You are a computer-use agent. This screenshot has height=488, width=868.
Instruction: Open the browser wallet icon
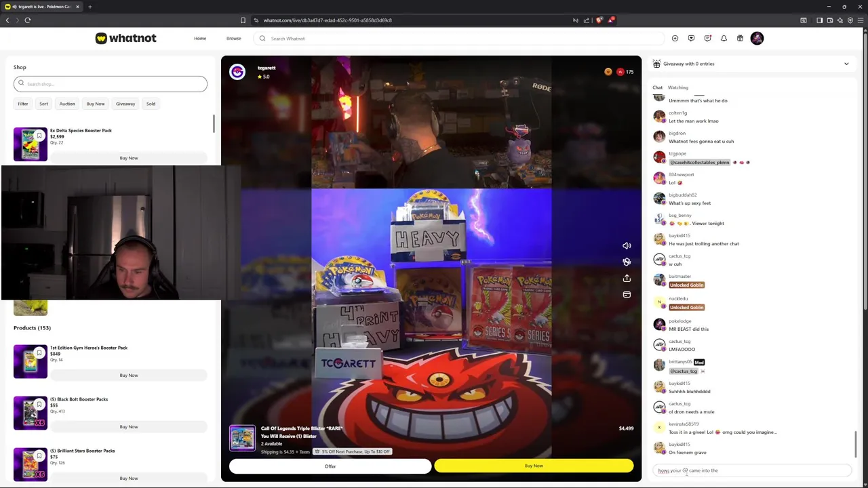coord(829,20)
